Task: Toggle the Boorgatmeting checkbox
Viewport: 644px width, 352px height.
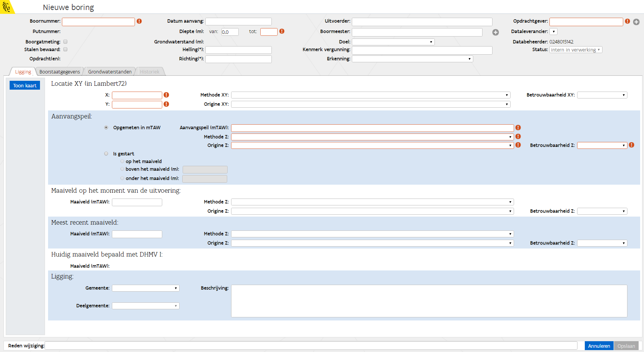Action: tap(65, 42)
